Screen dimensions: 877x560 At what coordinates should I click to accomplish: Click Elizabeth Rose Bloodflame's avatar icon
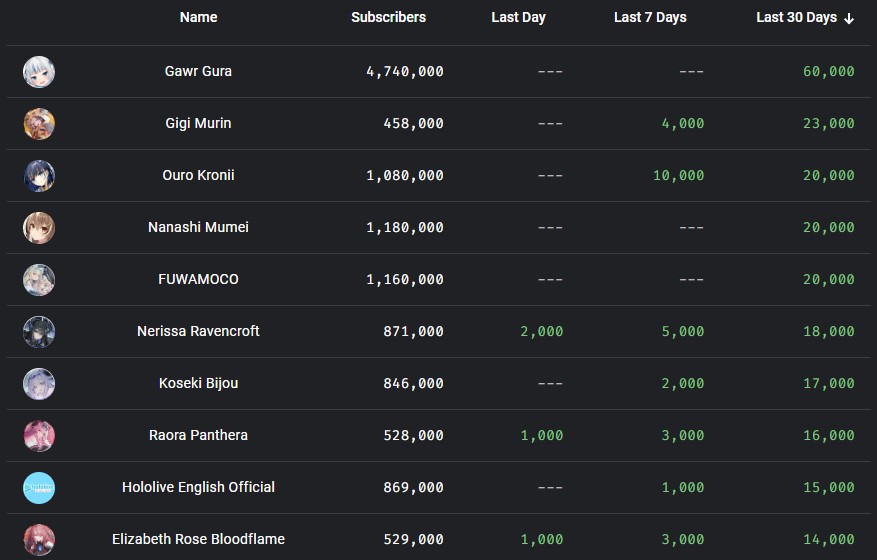[39, 540]
